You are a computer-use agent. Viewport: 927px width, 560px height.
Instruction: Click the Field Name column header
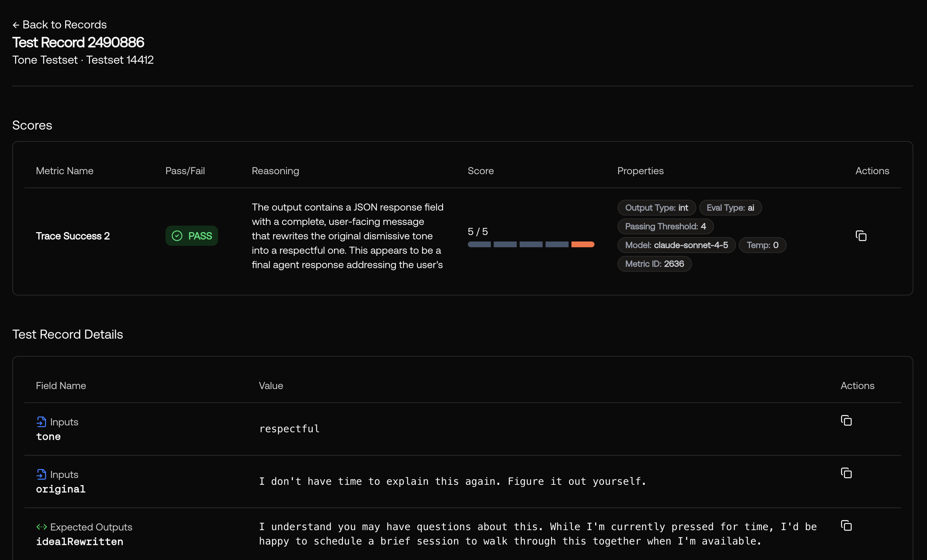61,386
